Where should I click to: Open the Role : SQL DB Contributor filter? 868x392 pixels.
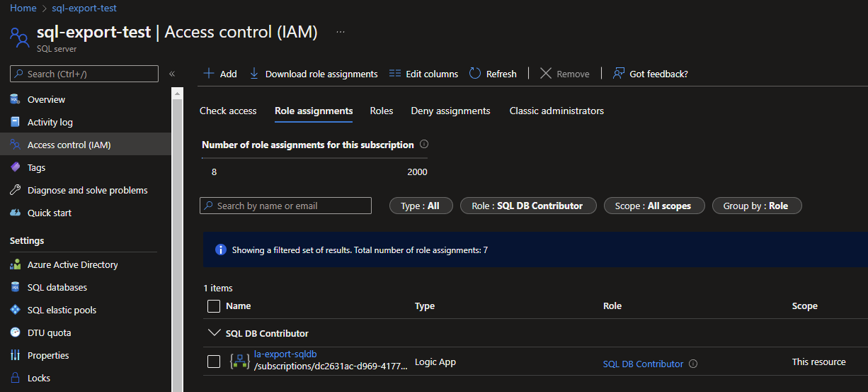pyautogui.click(x=528, y=206)
